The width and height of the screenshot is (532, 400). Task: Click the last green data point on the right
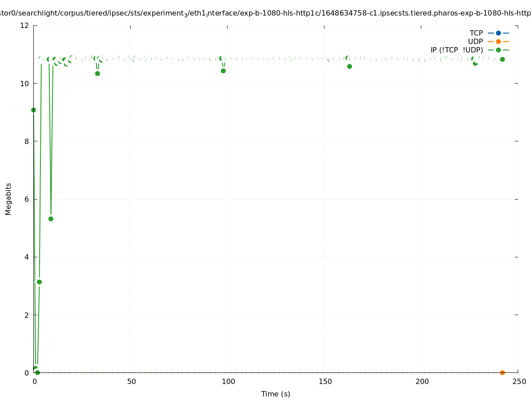502,59
